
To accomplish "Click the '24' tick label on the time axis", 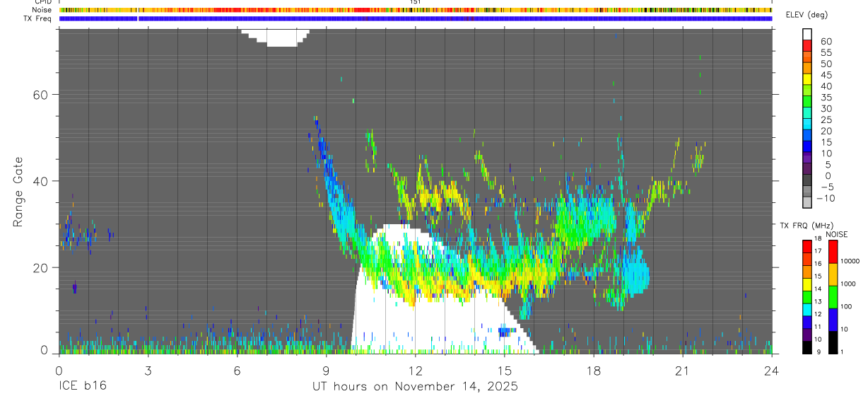I will 772,371.
